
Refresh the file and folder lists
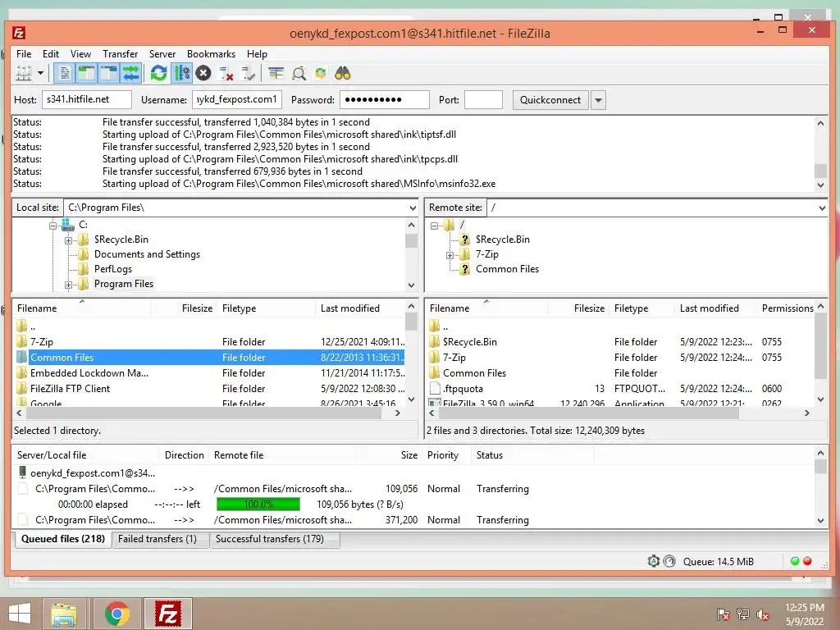coord(158,73)
